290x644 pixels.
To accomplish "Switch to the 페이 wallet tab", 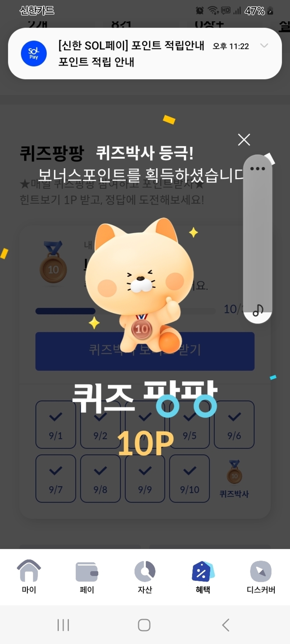I will click(87, 577).
